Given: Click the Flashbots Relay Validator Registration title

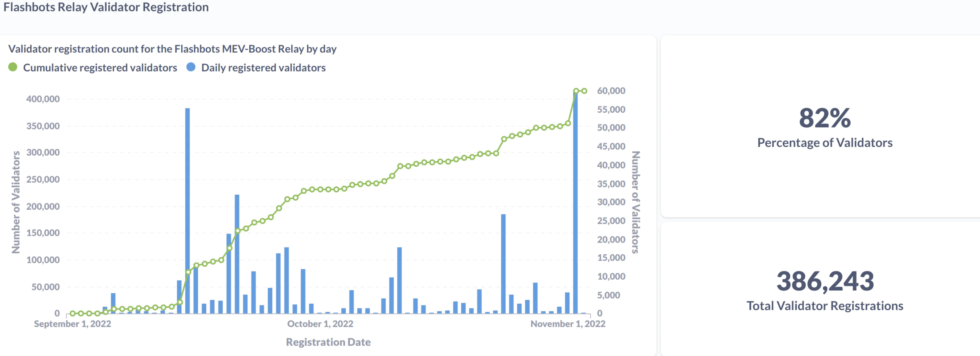Looking at the screenshot, I should [x=106, y=7].
